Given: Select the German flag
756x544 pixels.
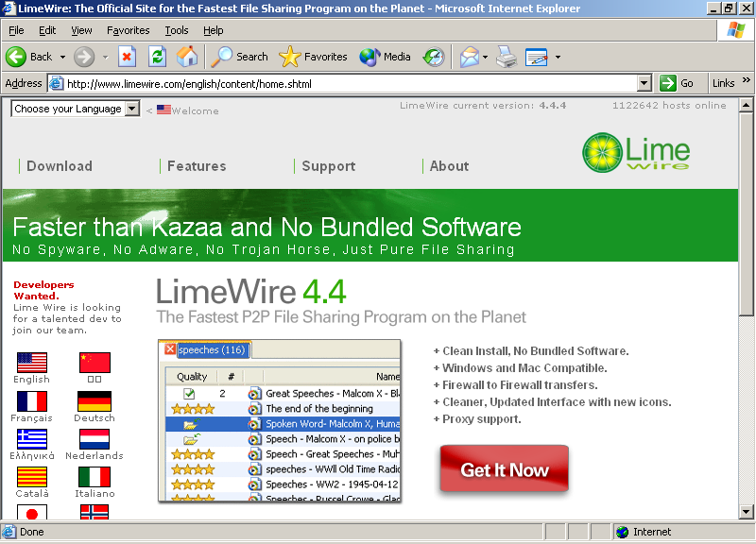Looking at the screenshot, I should pyautogui.click(x=94, y=400).
